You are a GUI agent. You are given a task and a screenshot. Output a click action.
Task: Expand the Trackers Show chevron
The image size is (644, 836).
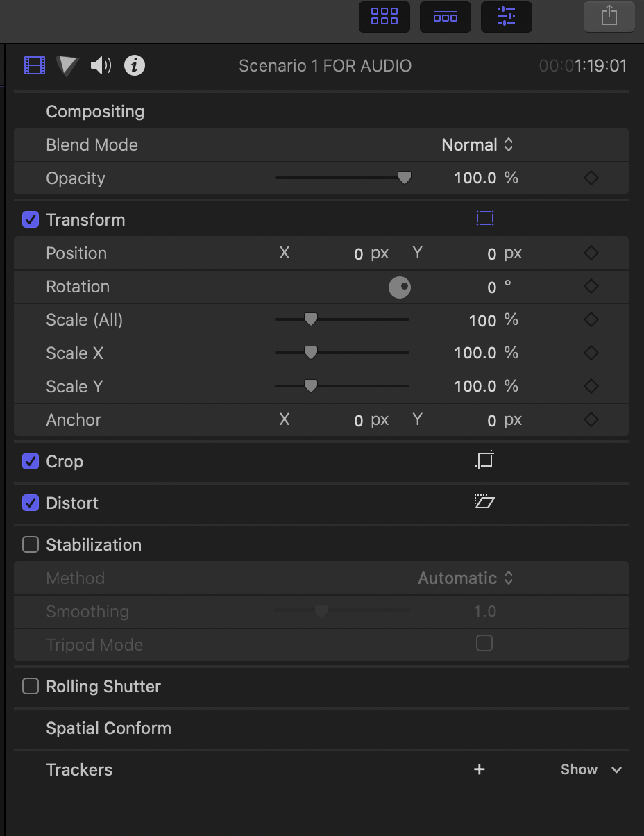coord(616,770)
